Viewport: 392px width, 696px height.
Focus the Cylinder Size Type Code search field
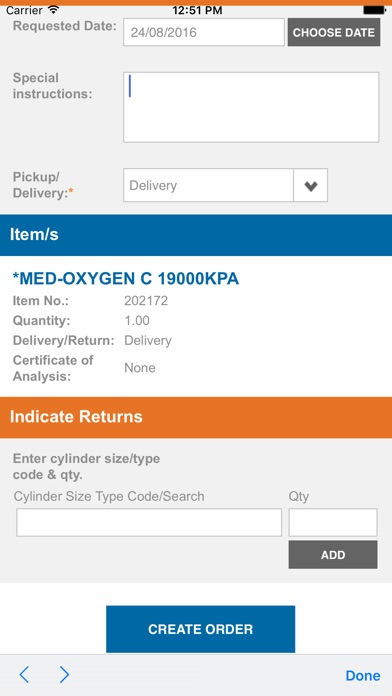pos(149,522)
